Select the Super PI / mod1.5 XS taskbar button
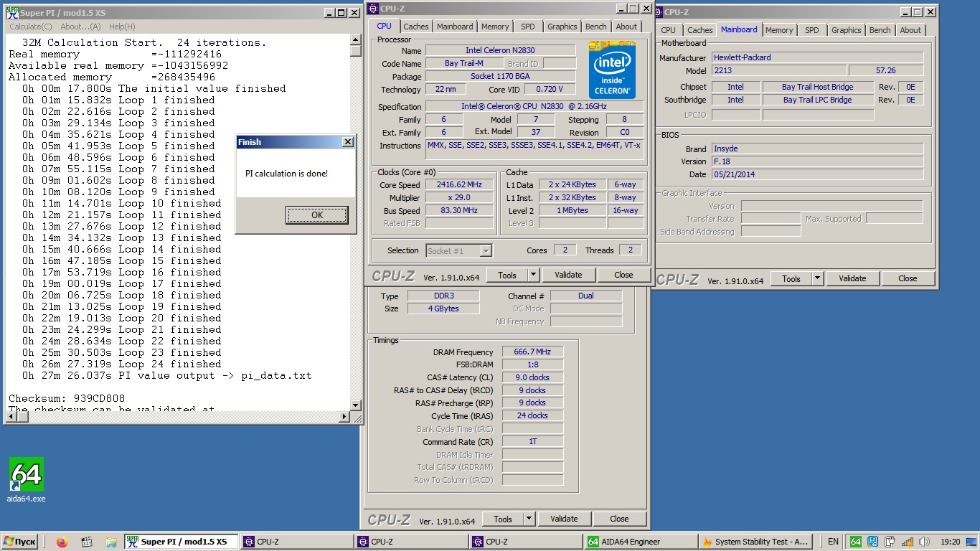The height and width of the screenshot is (551, 980). [182, 542]
